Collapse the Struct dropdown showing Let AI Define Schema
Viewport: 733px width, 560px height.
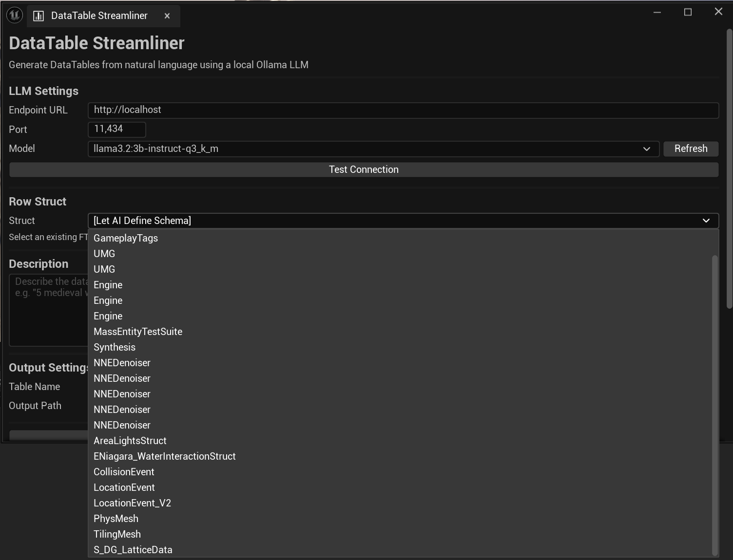click(403, 221)
